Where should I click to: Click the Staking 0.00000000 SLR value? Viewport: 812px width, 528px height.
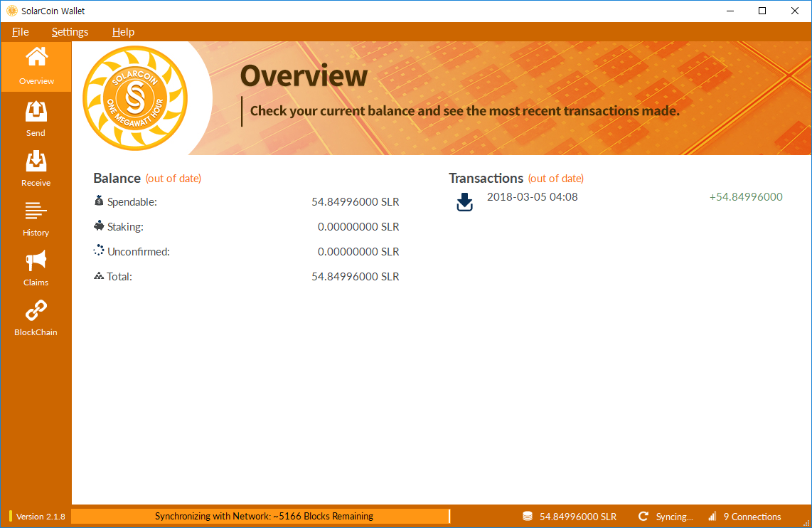pyautogui.click(x=358, y=227)
